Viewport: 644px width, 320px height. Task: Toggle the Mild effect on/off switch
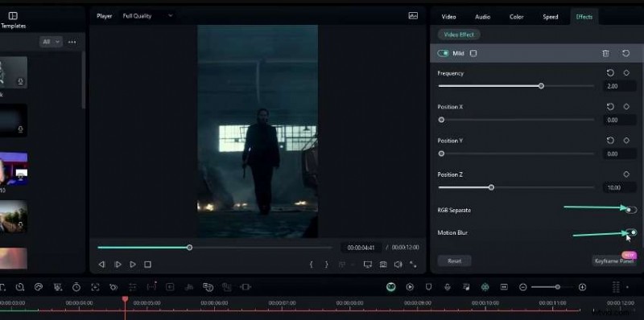(444, 53)
